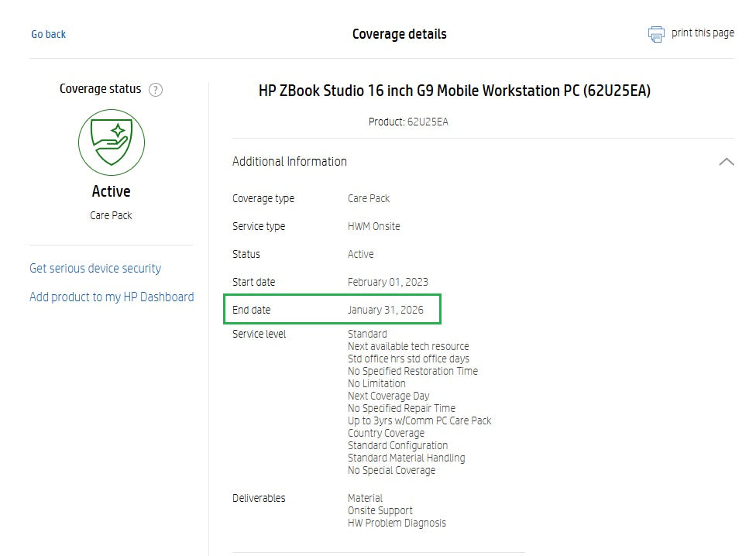Click Up to 3yrs w/Comm PC Care Pack
756x556 pixels.
pos(420,420)
